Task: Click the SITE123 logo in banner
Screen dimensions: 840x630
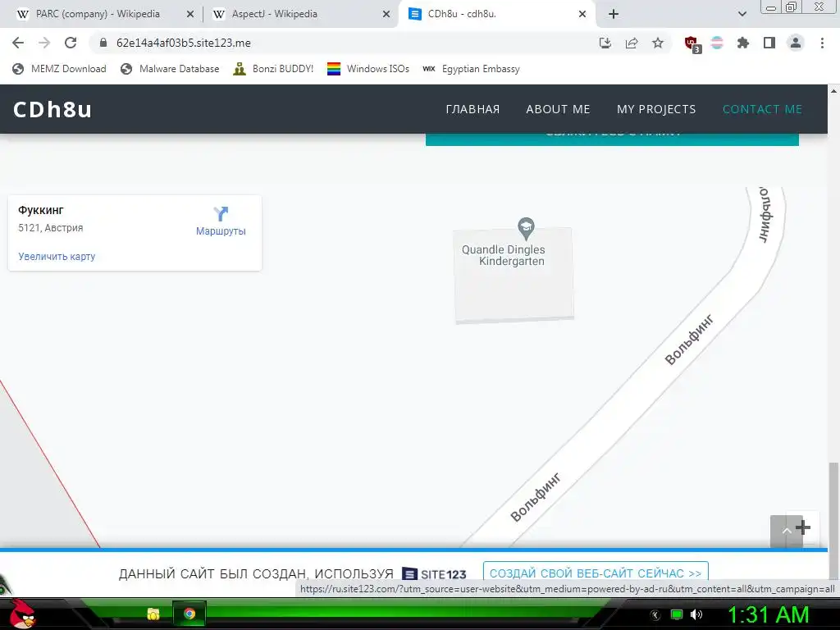Action: [x=434, y=574]
